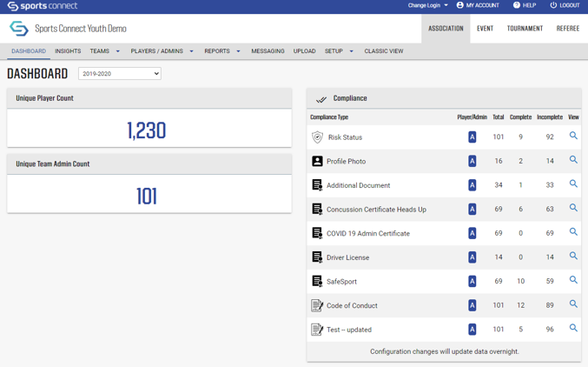Click the Admin badge for Driver License
The width and height of the screenshot is (588, 367).
click(472, 257)
